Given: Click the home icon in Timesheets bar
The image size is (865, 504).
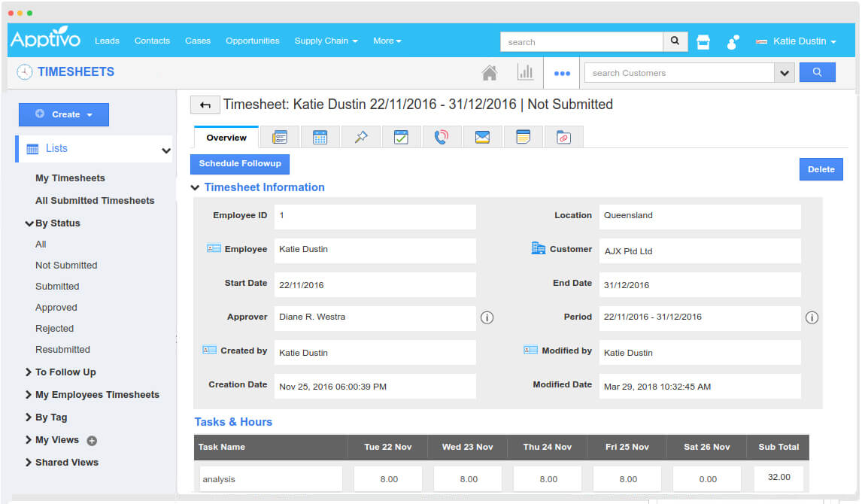Looking at the screenshot, I should pyautogui.click(x=489, y=73).
